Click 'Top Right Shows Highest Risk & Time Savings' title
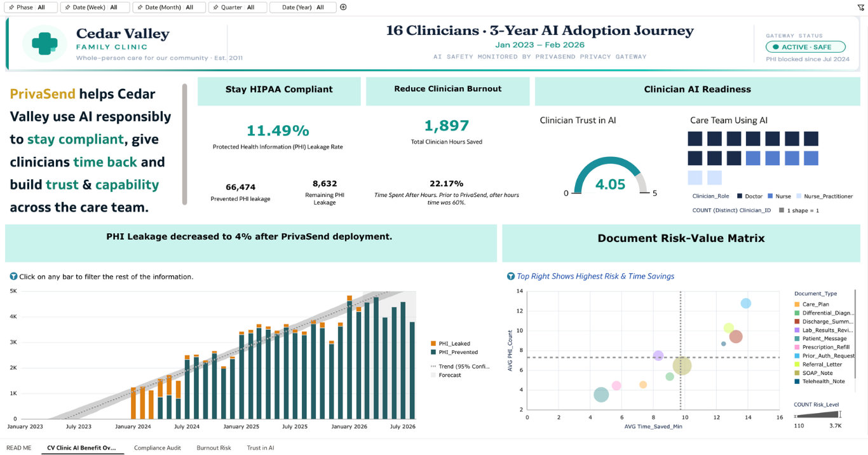Viewport: 868px width, 455px height. pyautogui.click(x=595, y=276)
